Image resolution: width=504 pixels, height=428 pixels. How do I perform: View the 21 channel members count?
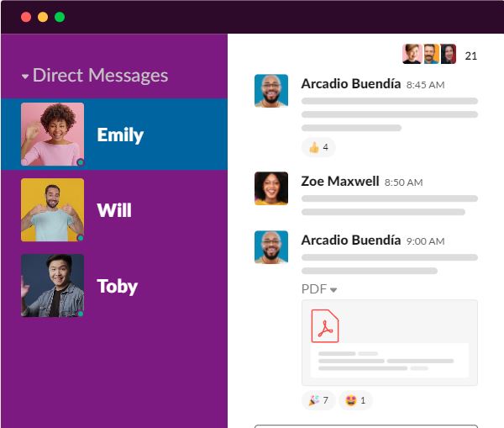(471, 56)
